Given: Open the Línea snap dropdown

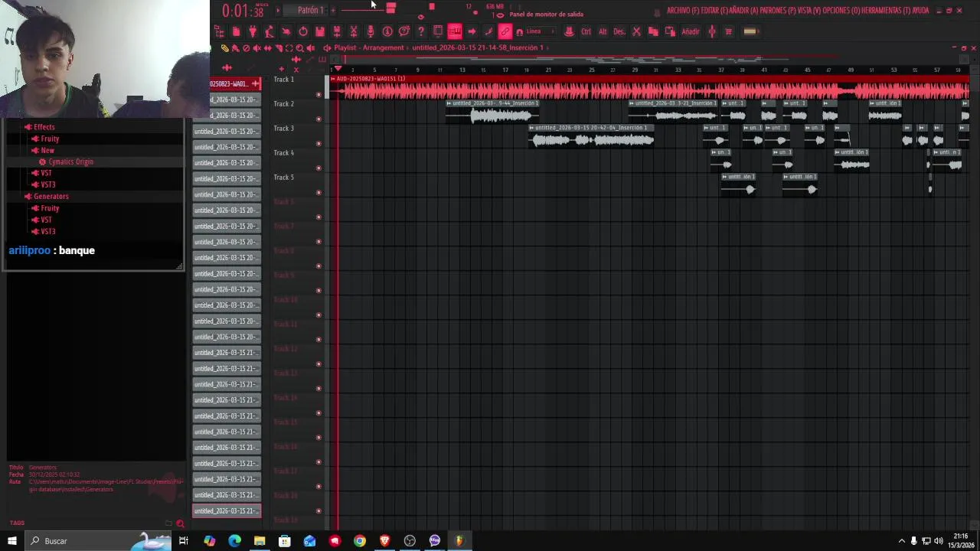Looking at the screenshot, I should tap(541, 31).
